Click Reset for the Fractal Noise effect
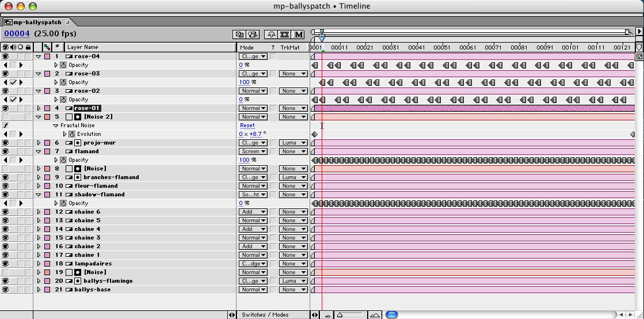644x319 pixels. click(x=247, y=126)
